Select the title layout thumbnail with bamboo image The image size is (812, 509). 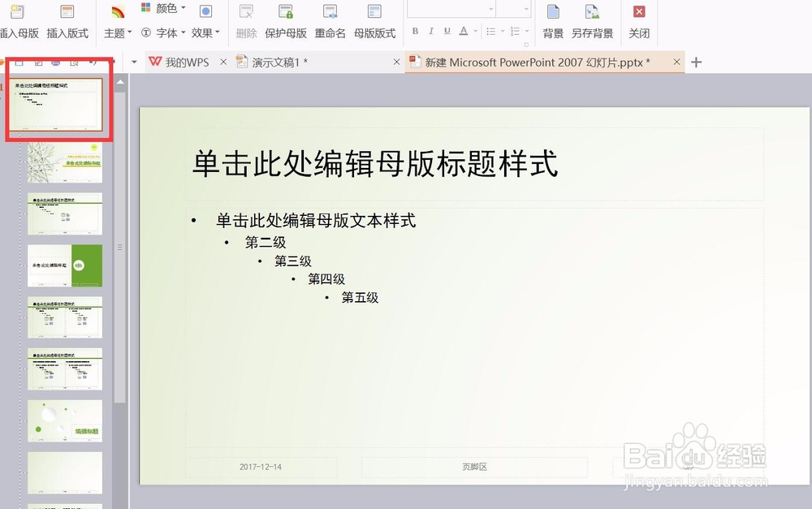click(65, 162)
